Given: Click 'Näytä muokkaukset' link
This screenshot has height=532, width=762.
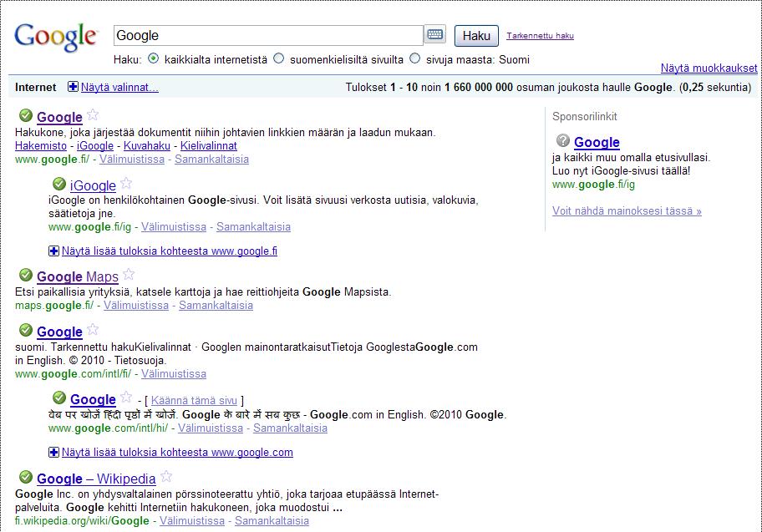Looking at the screenshot, I should 709,68.
